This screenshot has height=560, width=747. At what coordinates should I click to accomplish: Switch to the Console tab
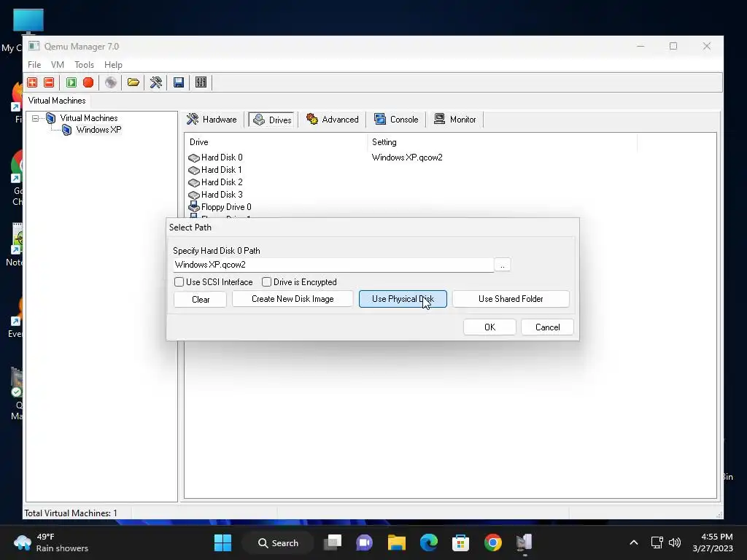[x=396, y=120]
